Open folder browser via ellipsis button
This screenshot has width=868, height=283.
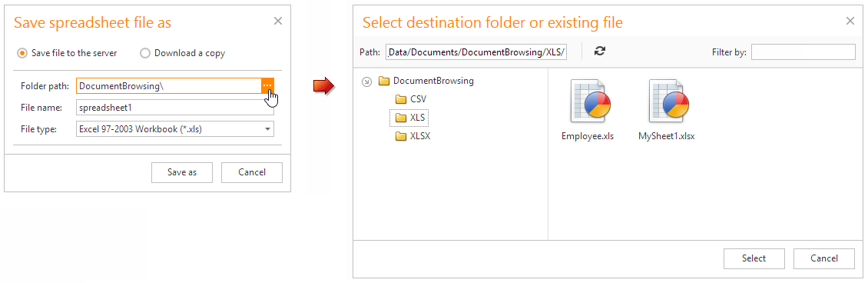(267, 86)
